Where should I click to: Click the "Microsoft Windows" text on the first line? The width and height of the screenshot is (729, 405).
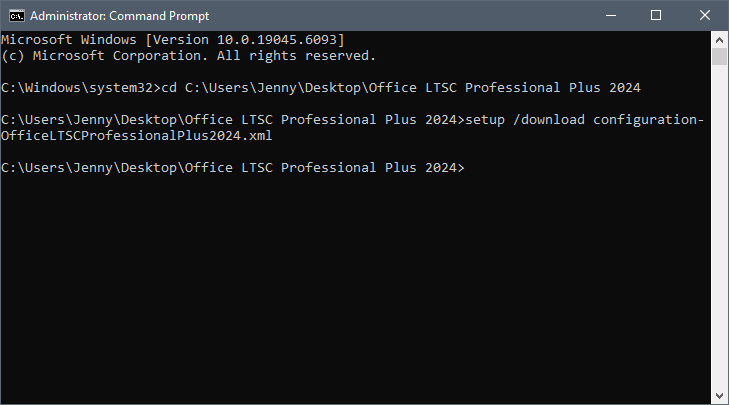[69, 40]
